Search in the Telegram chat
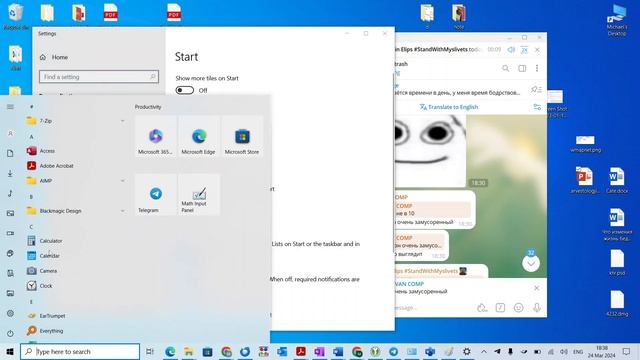Viewport: 640px width, 360px height. [506, 68]
